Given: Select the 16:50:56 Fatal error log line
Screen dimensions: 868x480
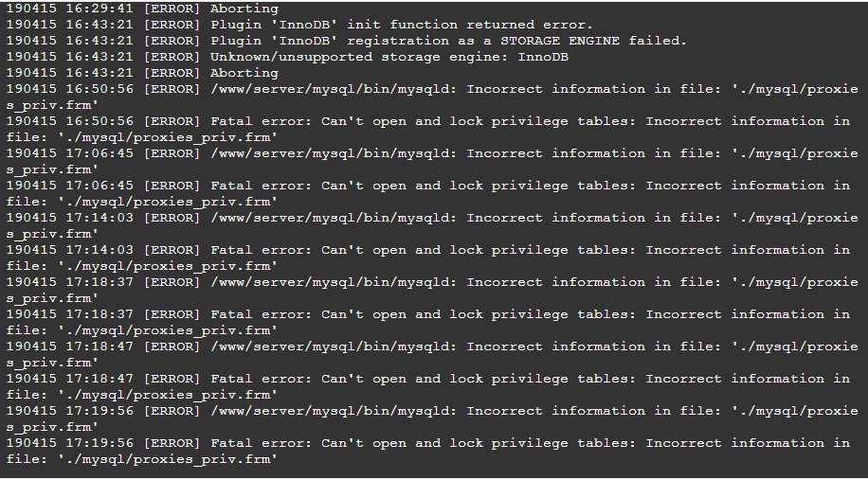Looking at the screenshot, I should pos(428,129).
